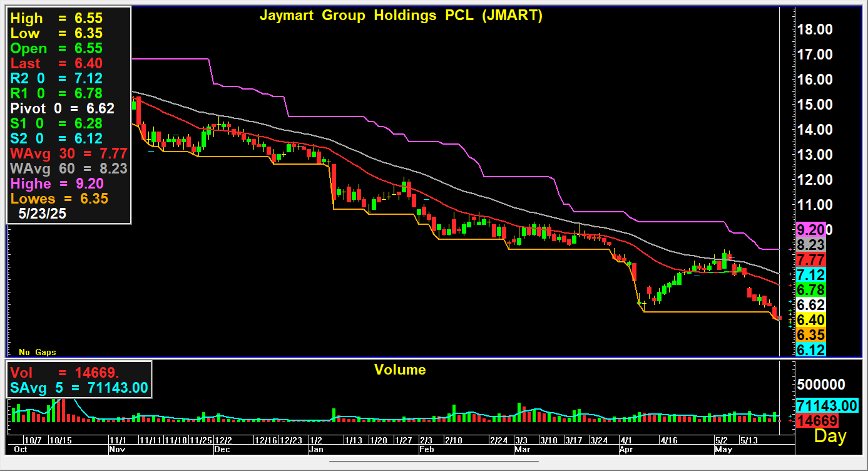The width and height of the screenshot is (868, 471).
Task: Click the Jan month label
Action: pos(317,450)
